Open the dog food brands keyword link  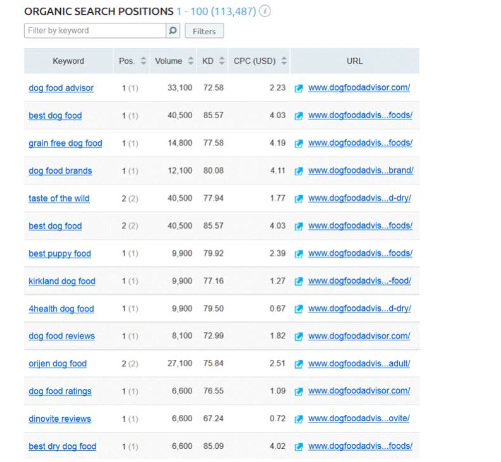pyautogui.click(x=60, y=171)
